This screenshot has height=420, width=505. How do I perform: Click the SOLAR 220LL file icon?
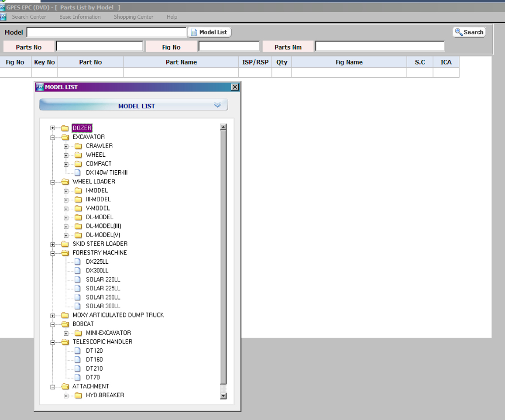click(78, 279)
